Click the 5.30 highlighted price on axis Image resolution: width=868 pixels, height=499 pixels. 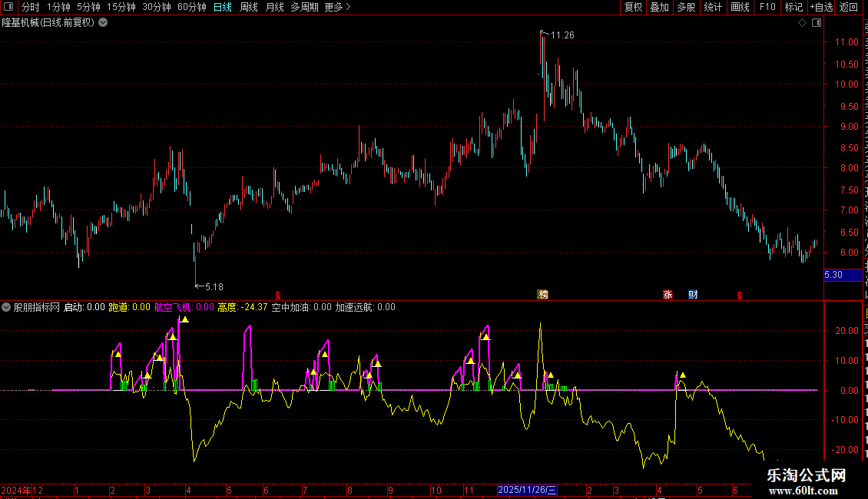pos(833,274)
